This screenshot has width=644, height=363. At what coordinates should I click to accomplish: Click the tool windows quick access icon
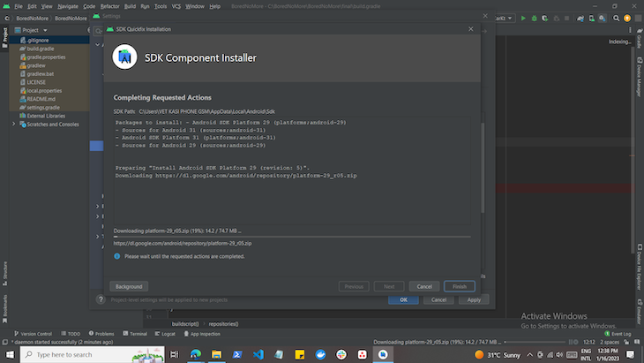(x=5, y=342)
